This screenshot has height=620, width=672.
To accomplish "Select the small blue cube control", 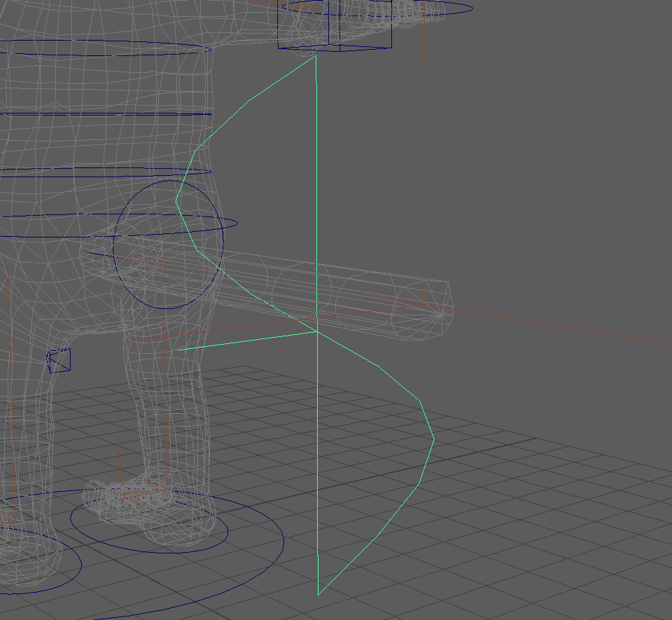I will pyautogui.click(x=59, y=361).
